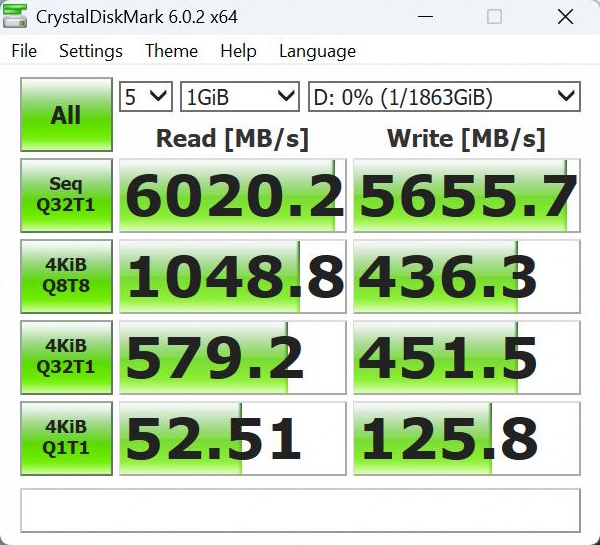600x545 pixels.
Task: Maximize the CrystalDiskMark window
Action: 495,17
